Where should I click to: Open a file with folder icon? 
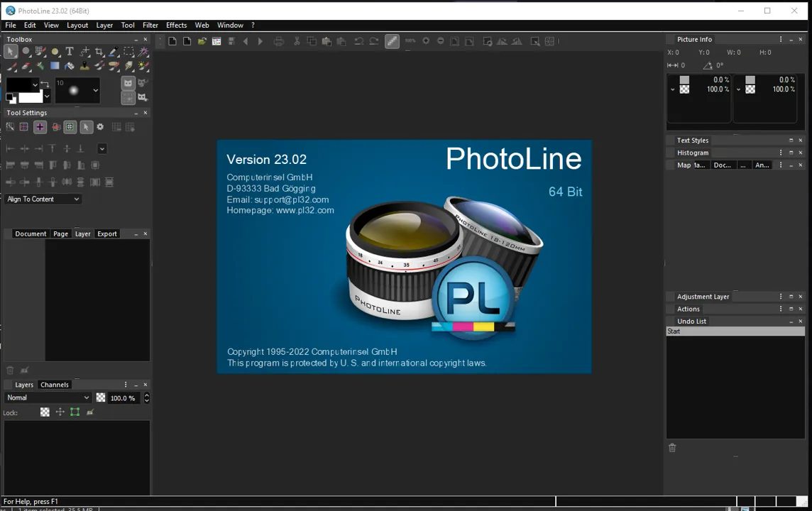[202, 41]
